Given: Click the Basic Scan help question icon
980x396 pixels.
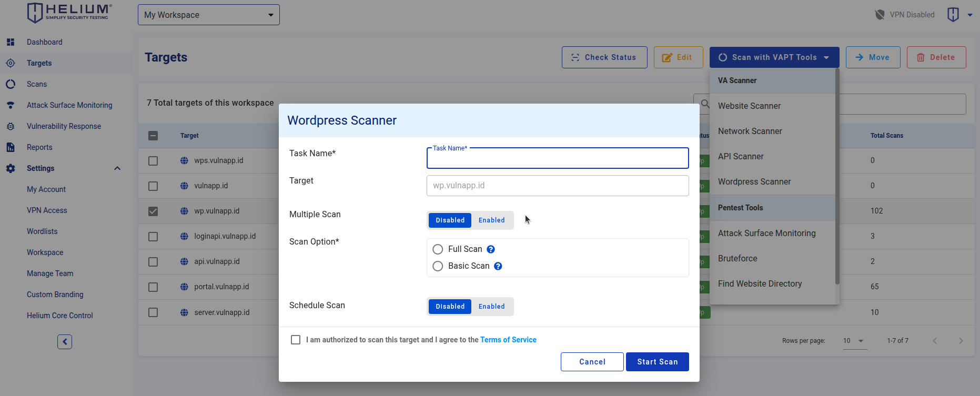Looking at the screenshot, I should click(498, 266).
